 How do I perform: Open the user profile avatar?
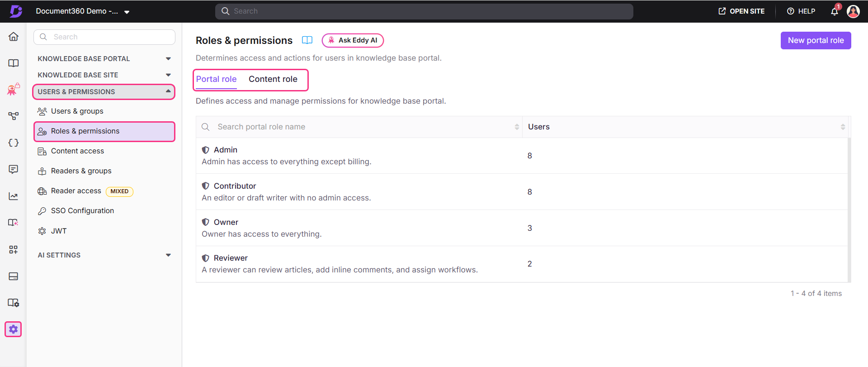tap(853, 11)
